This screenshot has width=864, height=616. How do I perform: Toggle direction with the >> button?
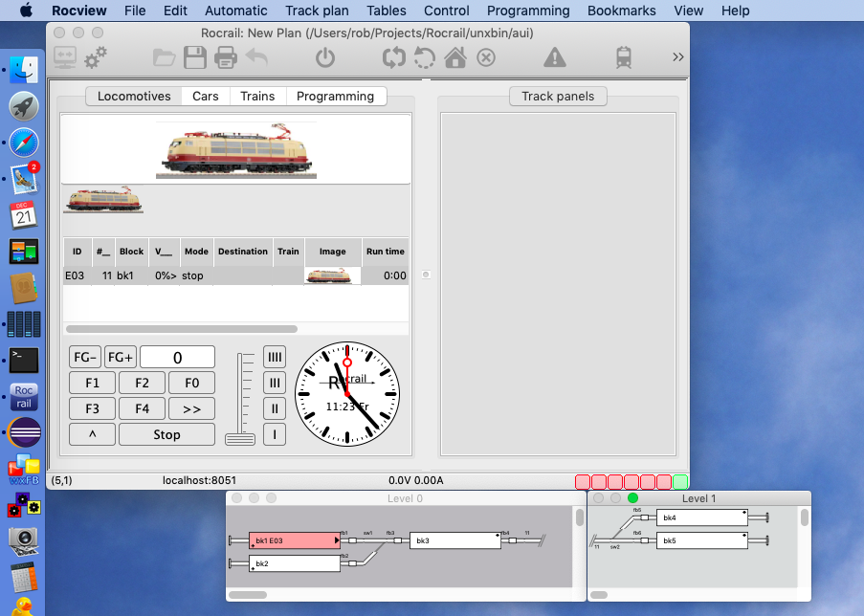point(191,408)
